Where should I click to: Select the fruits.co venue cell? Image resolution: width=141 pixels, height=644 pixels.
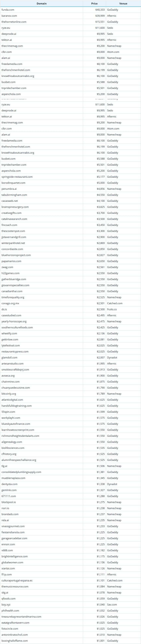[x=112, y=309]
